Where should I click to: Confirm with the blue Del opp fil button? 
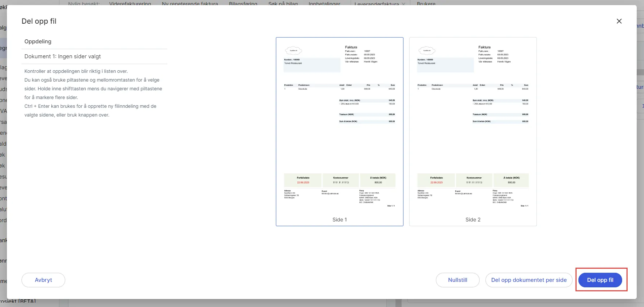(600, 280)
